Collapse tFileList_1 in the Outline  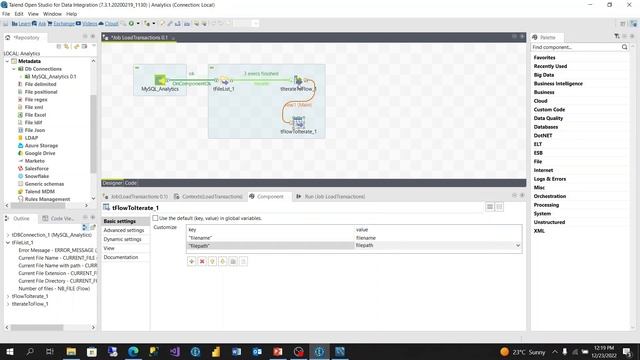8,243
